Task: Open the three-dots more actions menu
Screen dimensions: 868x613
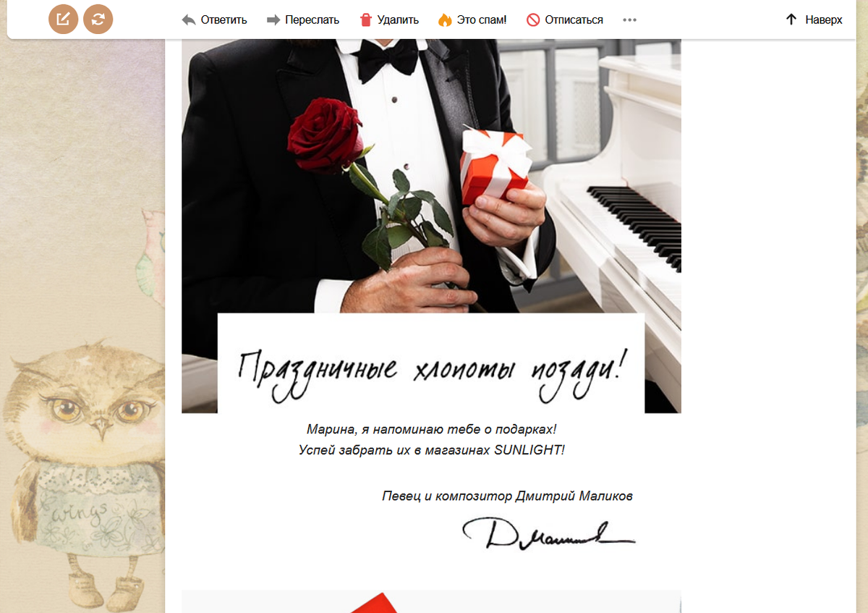Action: pyautogui.click(x=630, y=20)
